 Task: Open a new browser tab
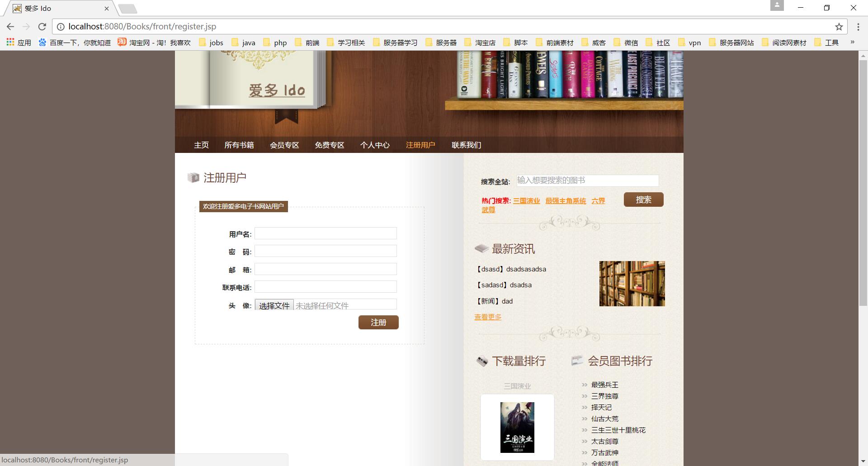[128, 9]
